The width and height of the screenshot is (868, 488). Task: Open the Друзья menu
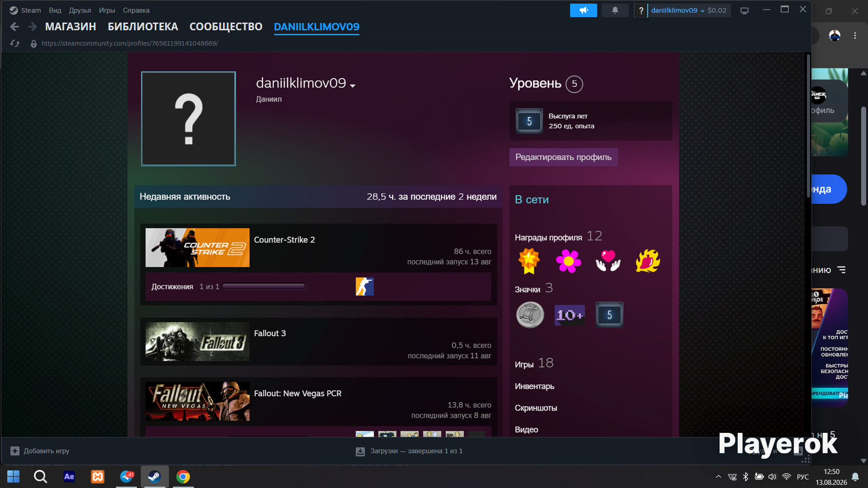coord(80,10)
